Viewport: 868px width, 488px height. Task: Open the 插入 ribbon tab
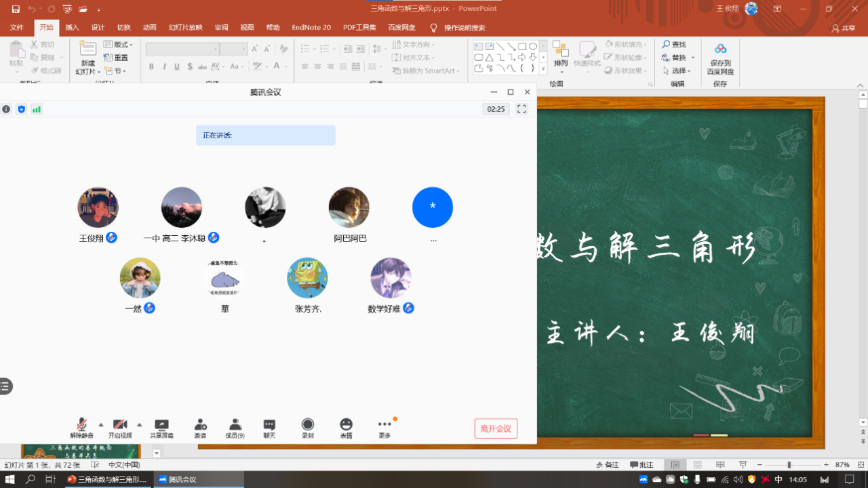coord(72,28)
